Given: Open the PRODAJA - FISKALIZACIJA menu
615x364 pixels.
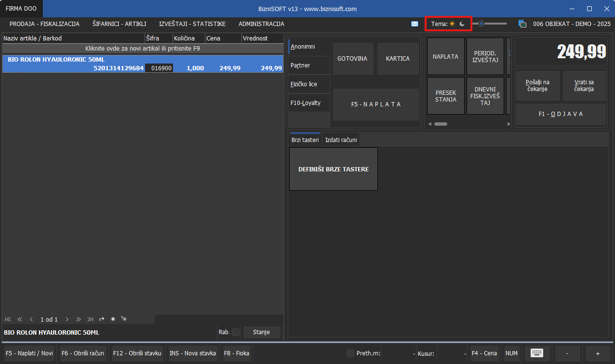Looking at the screenshot, I should click(44, 24).
